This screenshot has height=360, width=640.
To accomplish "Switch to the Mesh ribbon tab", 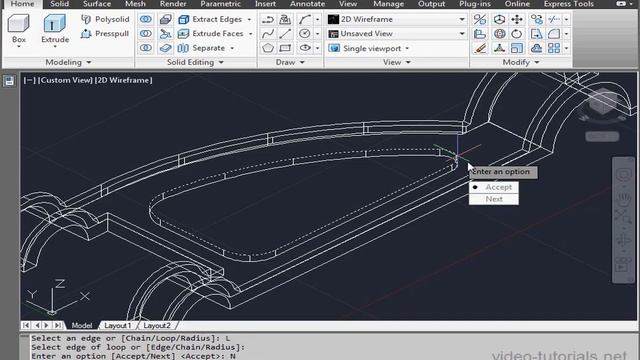I will tap(135, 4).
